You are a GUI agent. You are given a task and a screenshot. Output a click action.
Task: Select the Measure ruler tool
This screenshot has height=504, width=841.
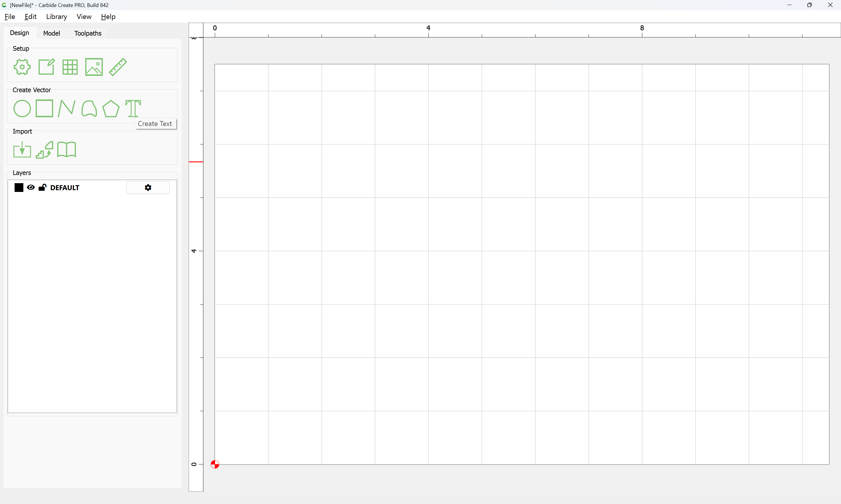tap(118, 67)
